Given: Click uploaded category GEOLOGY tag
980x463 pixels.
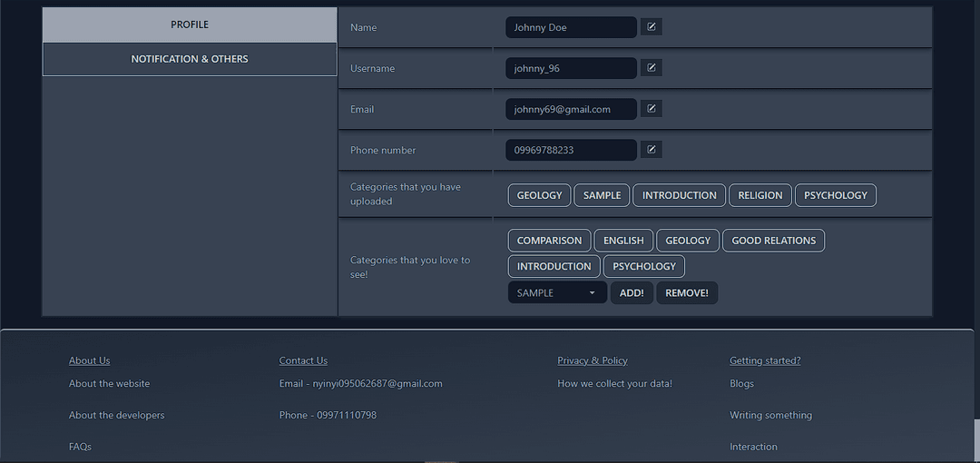Looking at the screenshot, I should tap(539, 195).
